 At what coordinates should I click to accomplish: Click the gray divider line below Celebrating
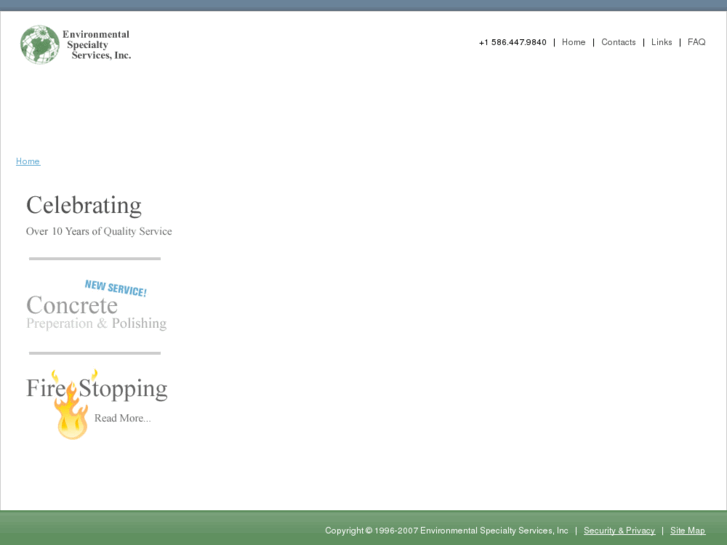95,259
